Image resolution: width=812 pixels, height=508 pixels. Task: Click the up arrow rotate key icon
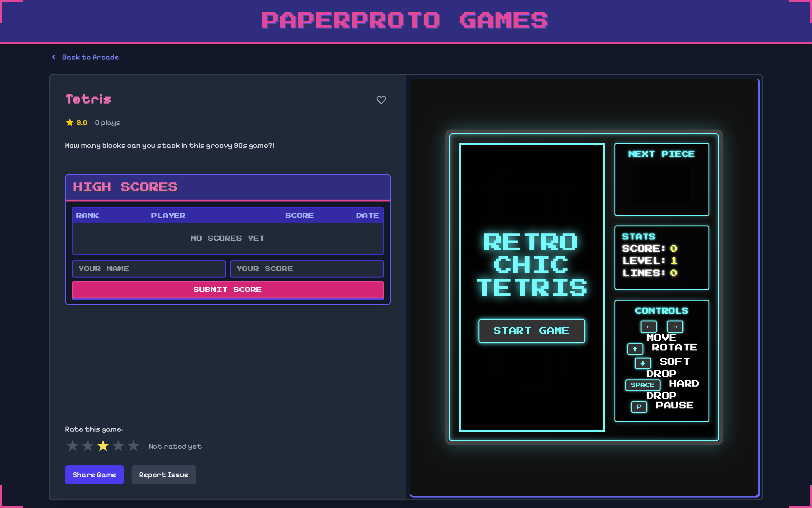pos(635,349)
